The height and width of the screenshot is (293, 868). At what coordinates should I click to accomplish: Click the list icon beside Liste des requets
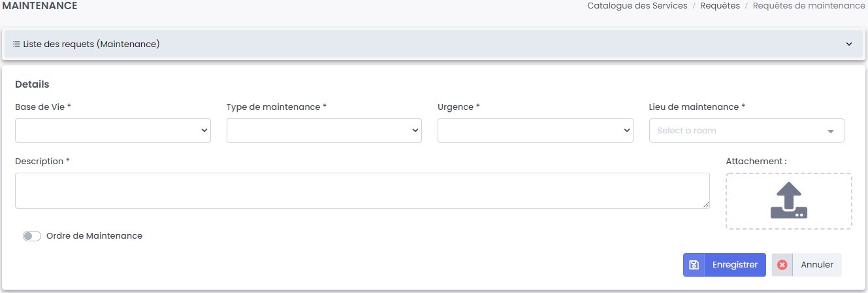pyautogui.click(x=16, y=44)
